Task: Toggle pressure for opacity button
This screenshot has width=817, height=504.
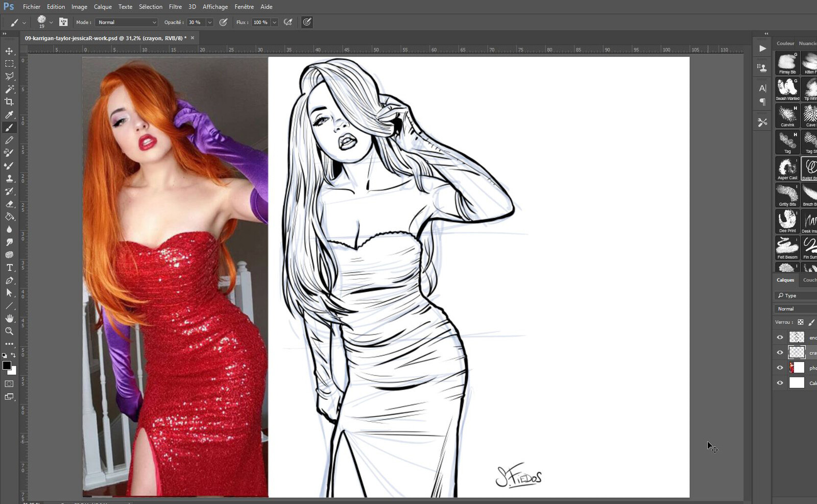Action: pyautogui.click(x=223, y=22)
